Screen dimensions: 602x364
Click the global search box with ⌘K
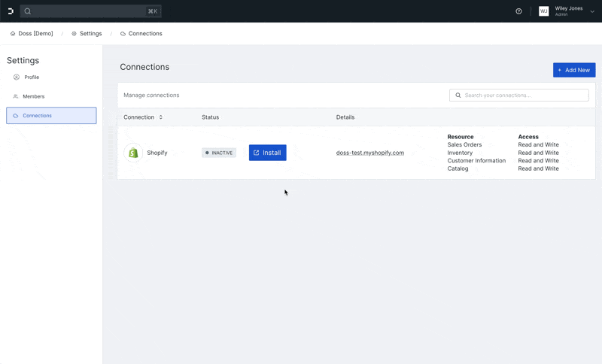90,11
